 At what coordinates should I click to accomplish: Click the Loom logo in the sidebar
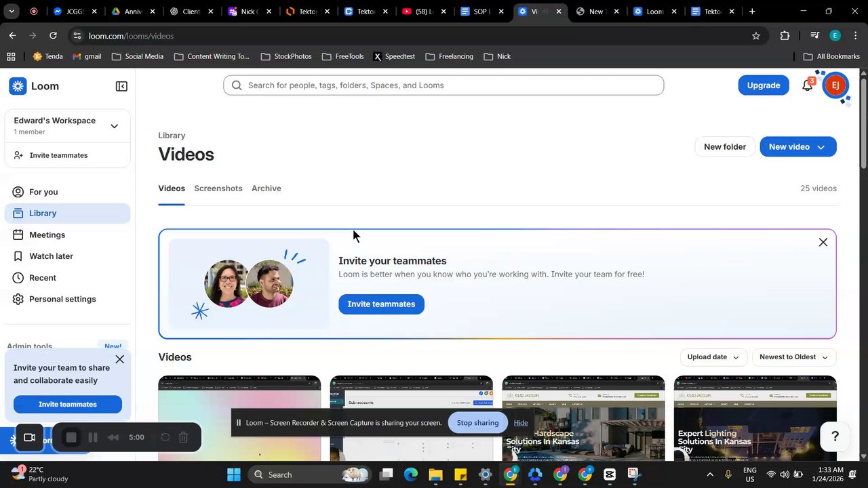(34, 86)
